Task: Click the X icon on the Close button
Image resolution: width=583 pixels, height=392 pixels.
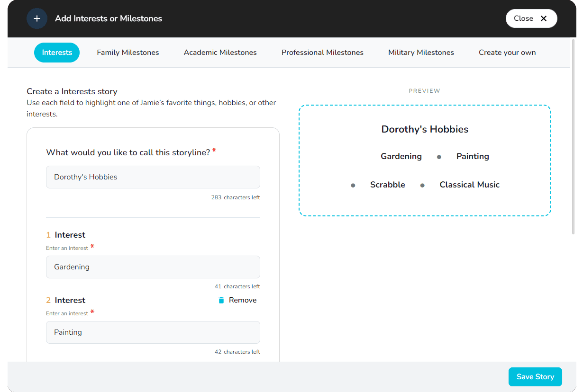Action: 544,18
